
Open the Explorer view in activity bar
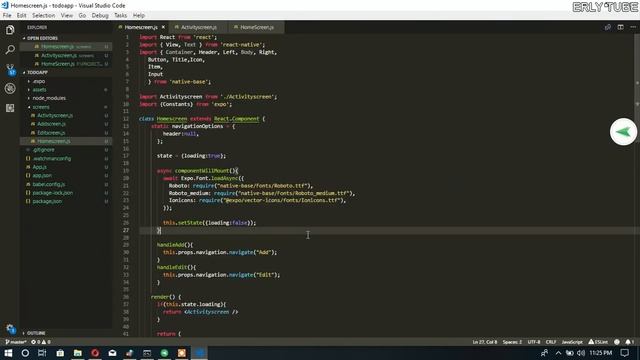click(10, 30)
